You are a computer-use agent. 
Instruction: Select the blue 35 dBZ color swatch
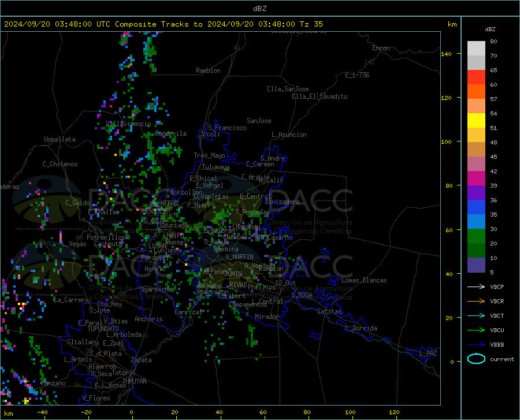coord(476,207)
